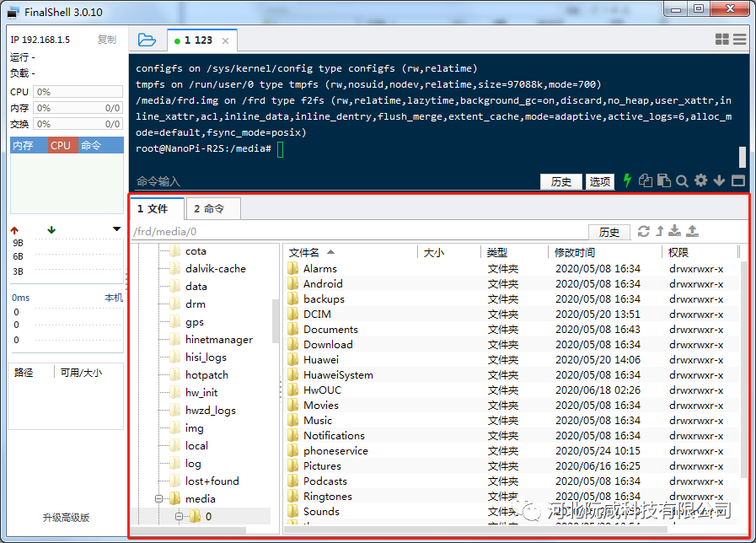Open the network interface dropdown arrow
Screen dimensions: 756x543
pyautogui.click(x=116, y=229)
